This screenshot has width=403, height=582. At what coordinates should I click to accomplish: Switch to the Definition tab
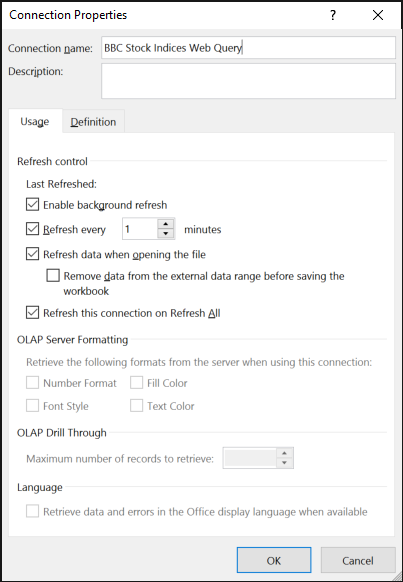tap(93, 122)
